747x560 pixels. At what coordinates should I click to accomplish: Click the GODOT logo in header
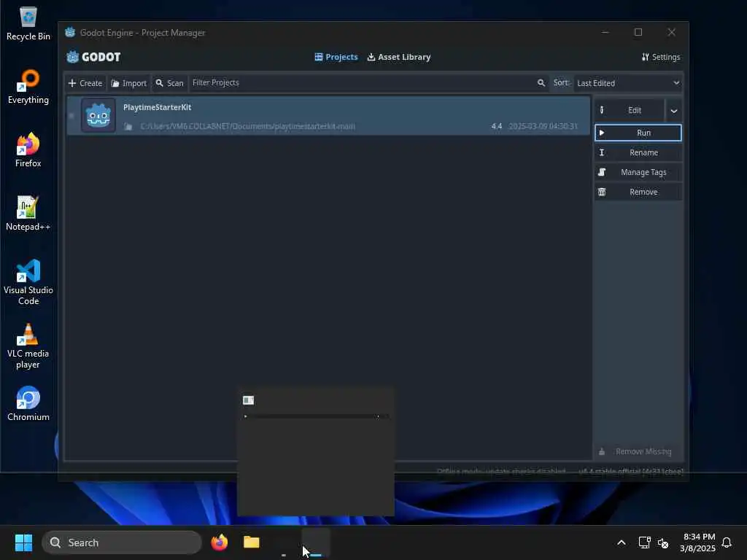[x=93, y=57]
